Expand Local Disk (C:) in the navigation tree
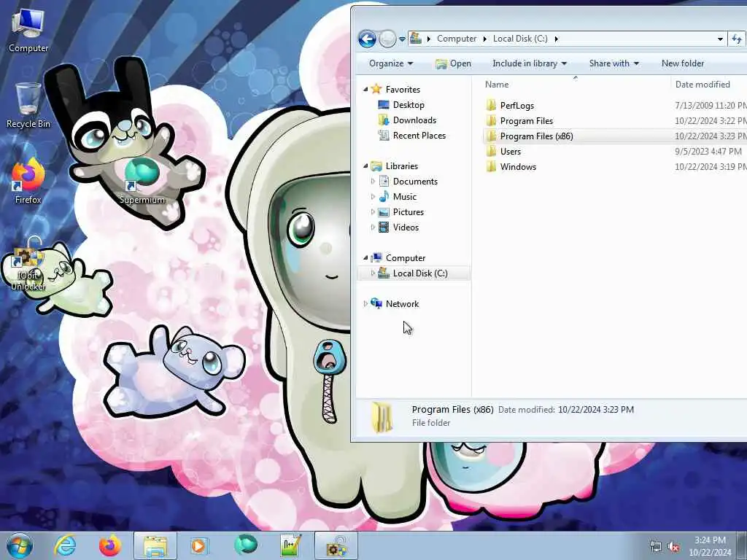 coord(373,273)
